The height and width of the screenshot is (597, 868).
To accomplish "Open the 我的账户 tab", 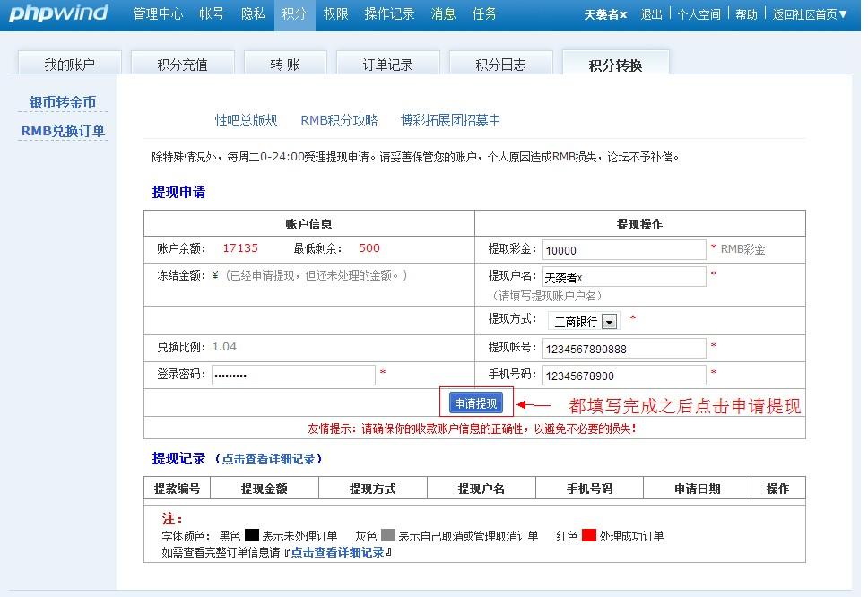I will (70, 65).
